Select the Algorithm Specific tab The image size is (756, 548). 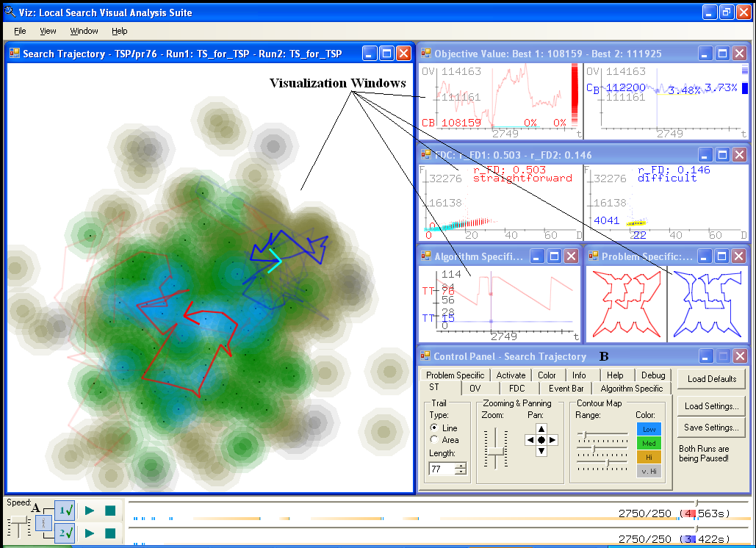[632, 389]
